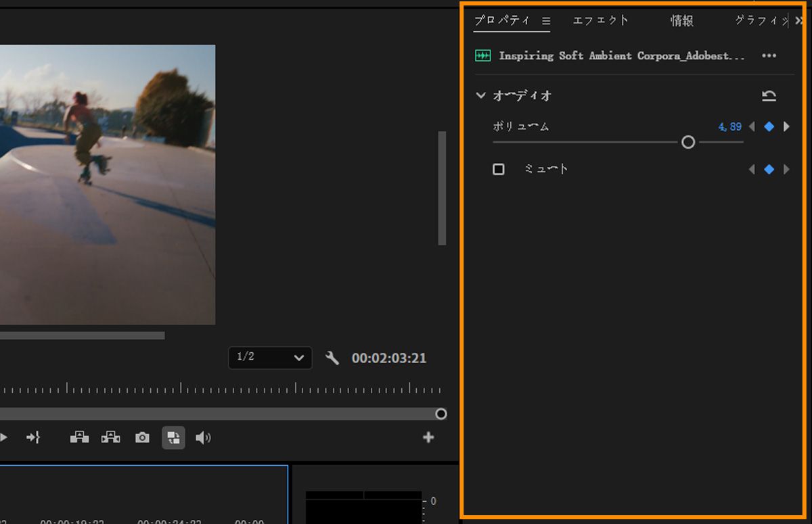Click the monitor zoom scroll bar handle
The image size is (812, 524).
[441, 414]
